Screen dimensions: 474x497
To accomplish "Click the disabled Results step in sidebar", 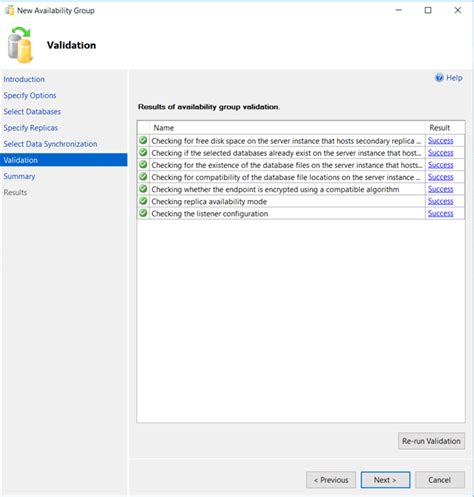I will [15, 192].
